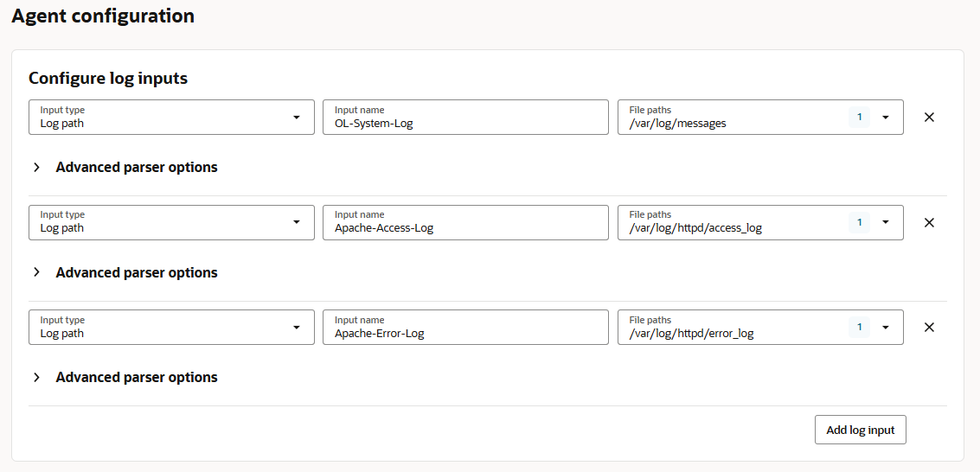Remove the Apache-Access-Log input row
This screenshot has height=472, width=980.
coord(929,222)
